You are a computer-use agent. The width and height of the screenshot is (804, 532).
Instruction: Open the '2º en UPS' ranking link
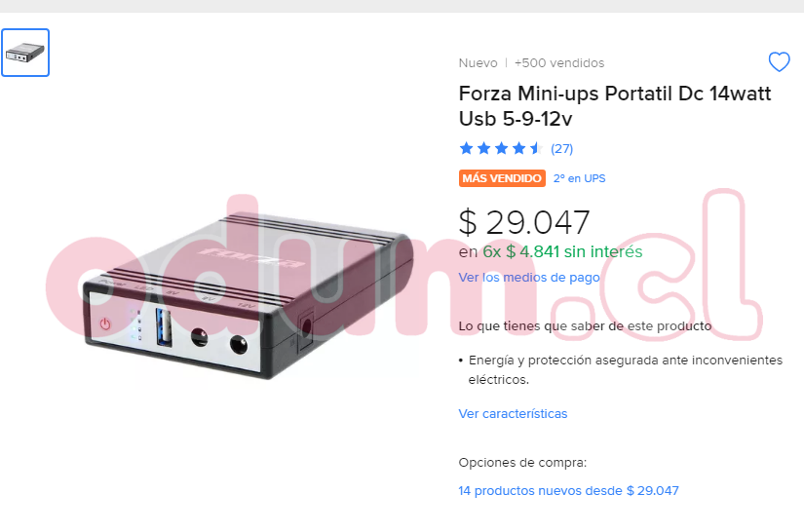tap(580, 178)
